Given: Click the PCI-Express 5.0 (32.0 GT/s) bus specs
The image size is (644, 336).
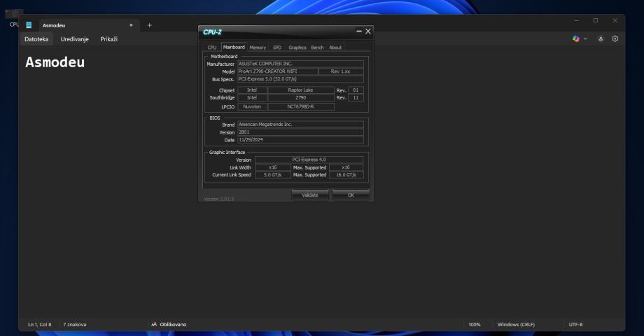Looking at the screenshot, I should pos(300,79).
